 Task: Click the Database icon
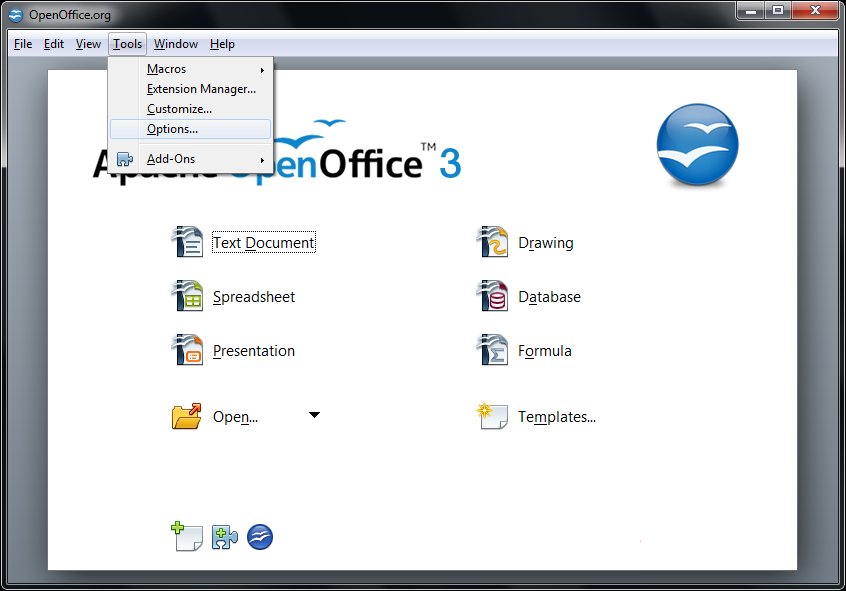493,296
